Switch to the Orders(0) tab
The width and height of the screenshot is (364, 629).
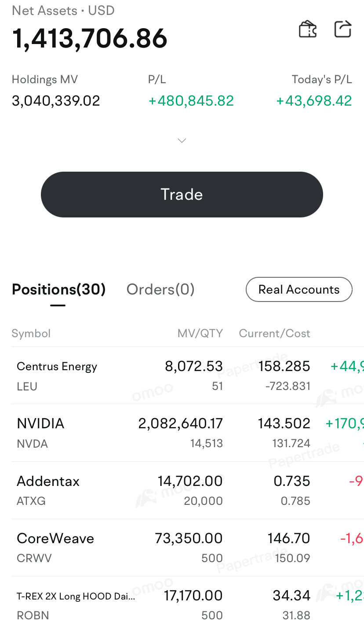(x=160, y=290)
